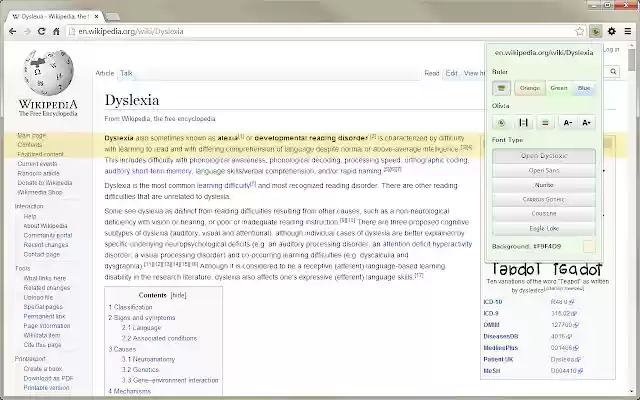
Task: Open the attention deficit hyperactivity link
Action: [x=427, y=244]
